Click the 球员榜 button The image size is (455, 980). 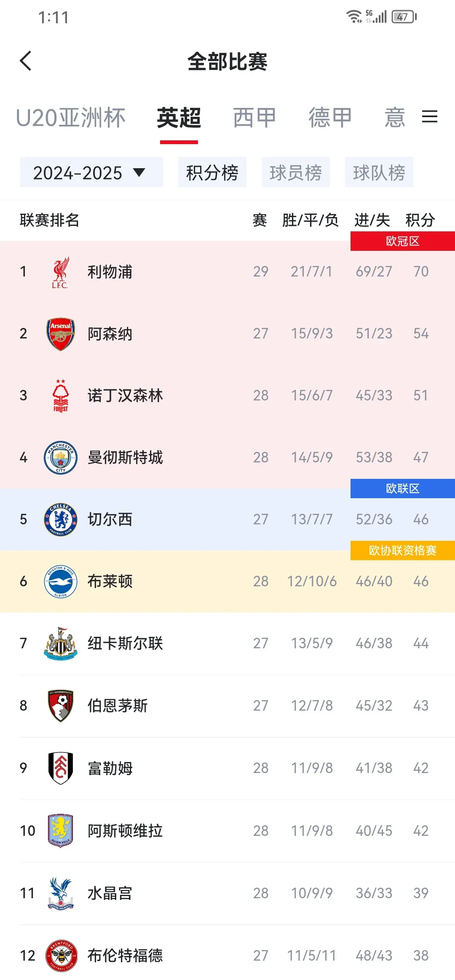pos(296,172)
